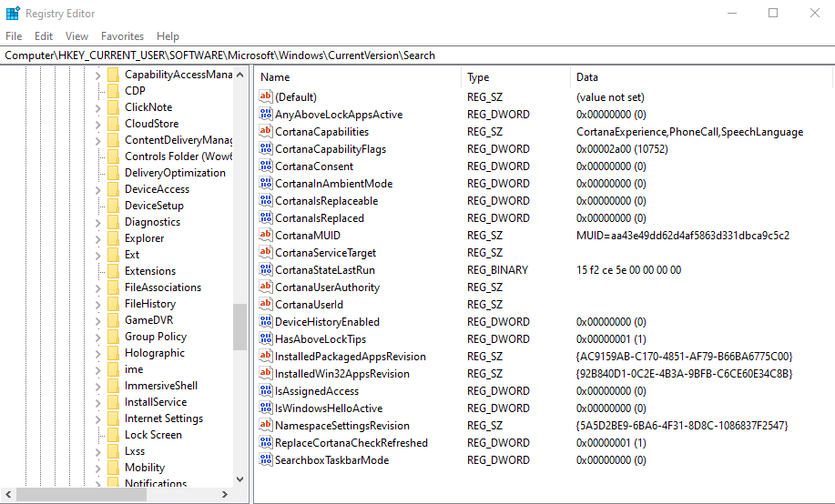The image size is (835, 504).
Task: Click tree pane horizontal scrollbar left arrow
Action: point(8,494)
